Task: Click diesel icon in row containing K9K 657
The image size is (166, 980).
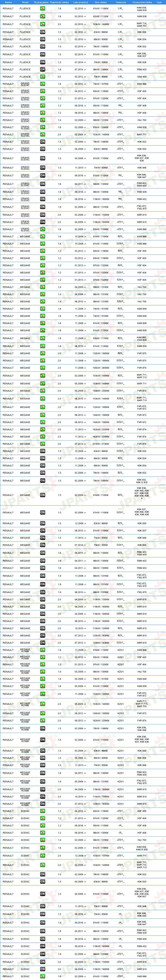Action: click(x=42, y=894)
